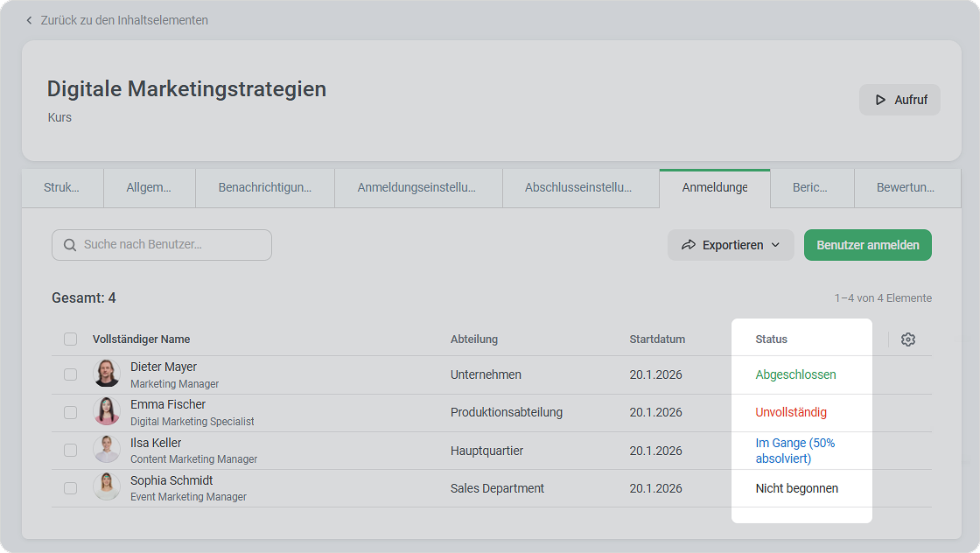This screenshot has width=980, height=553.
Task: Click the Gesamt: 4 total label
Action: [84, 298]
